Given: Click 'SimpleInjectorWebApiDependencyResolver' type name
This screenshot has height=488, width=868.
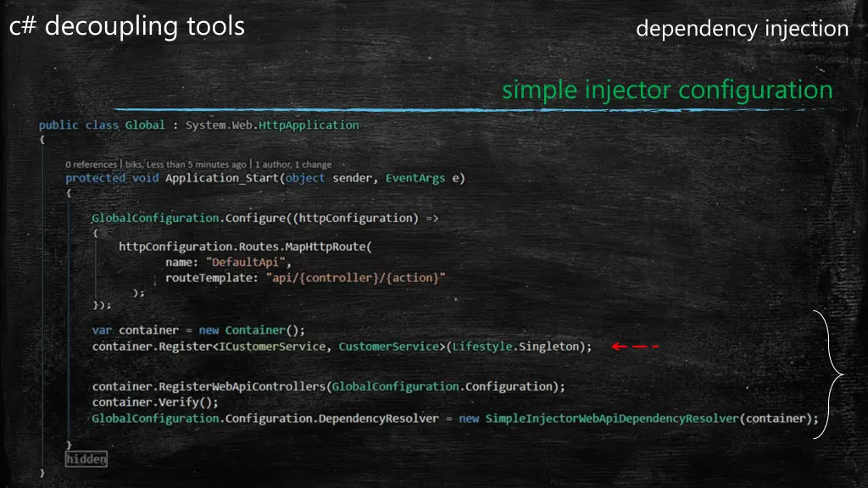Looking at the screenshot, I should pos(612,419).
